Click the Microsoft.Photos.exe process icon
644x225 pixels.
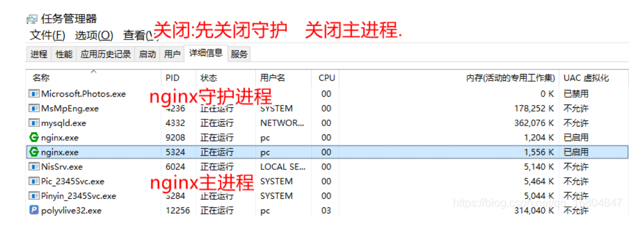pos(34,94)
